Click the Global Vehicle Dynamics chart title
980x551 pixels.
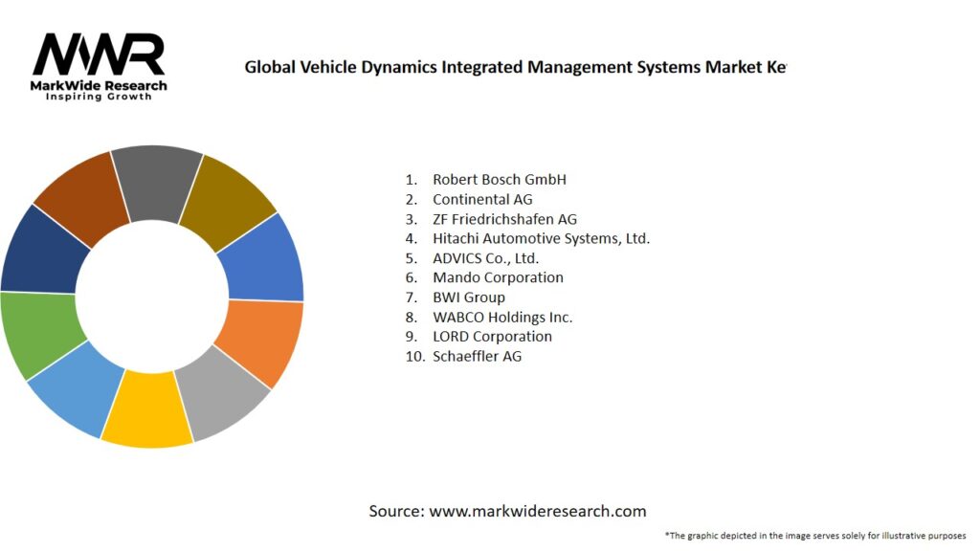click(x=515, y=67)
